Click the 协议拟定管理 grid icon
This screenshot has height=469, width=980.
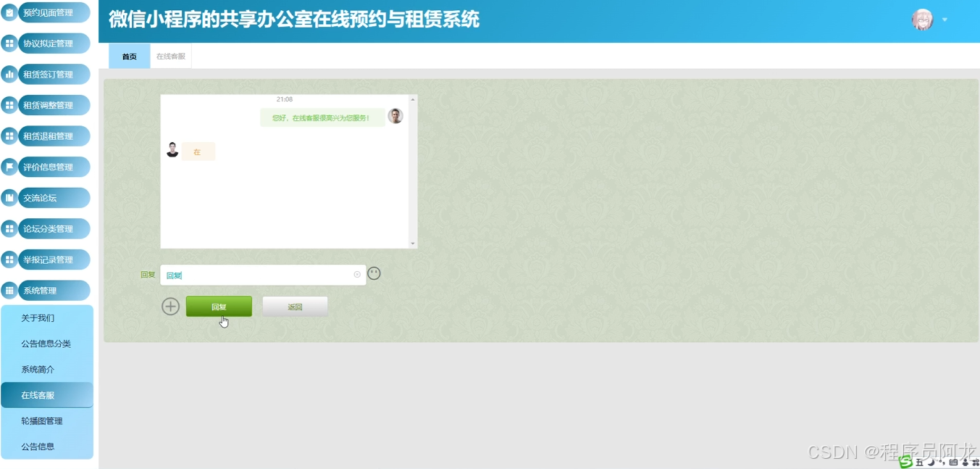[x=9, y=43]
